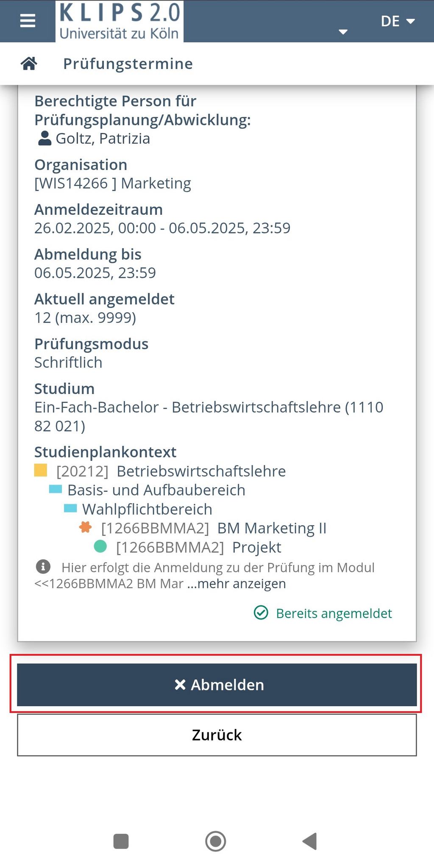Tap the Android home circle button
Image resolution: width=434 pixels, height=868 pixels.
[x=216, y=841]
